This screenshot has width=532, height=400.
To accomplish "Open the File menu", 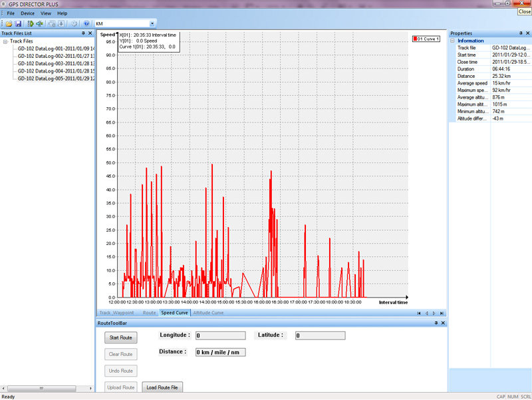I will 11,13.
